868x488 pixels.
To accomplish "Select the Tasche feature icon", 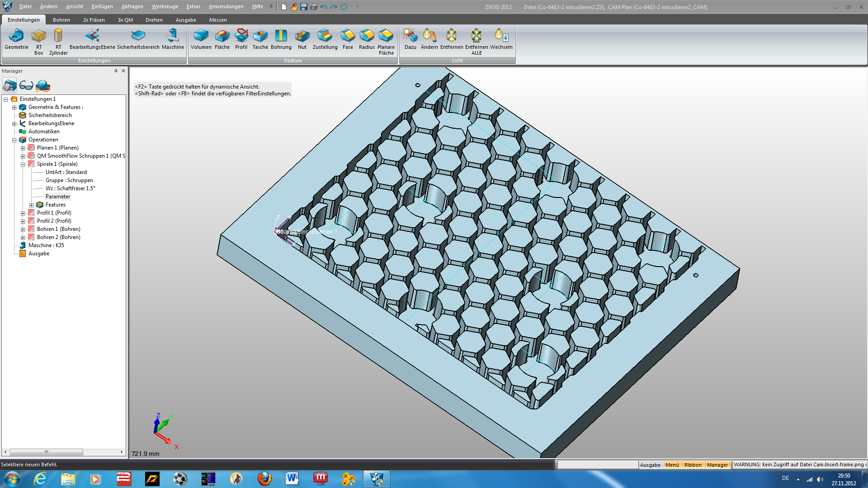I will [260, 39].
